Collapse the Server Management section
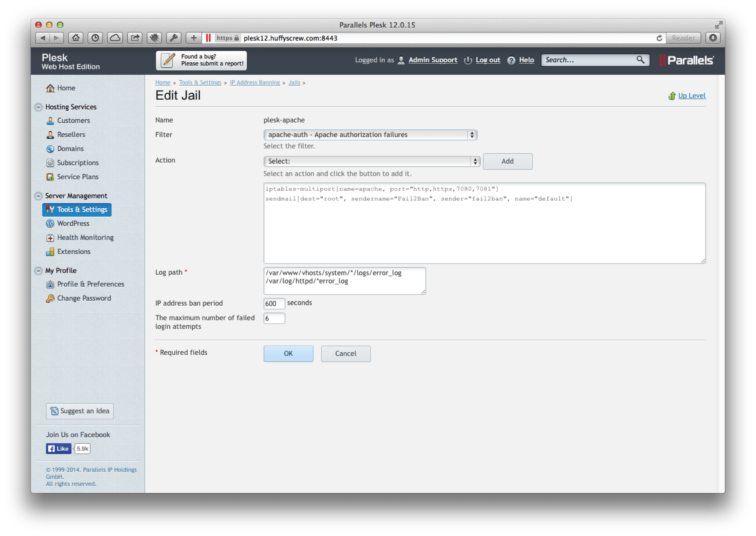 [38, 196]
